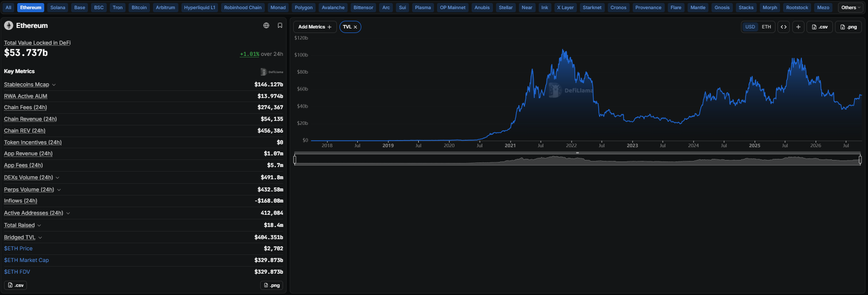868x295 pixels.
Task: Export the chart using top-right .png button
Action: pyautogui.click(x=849, y=27)
